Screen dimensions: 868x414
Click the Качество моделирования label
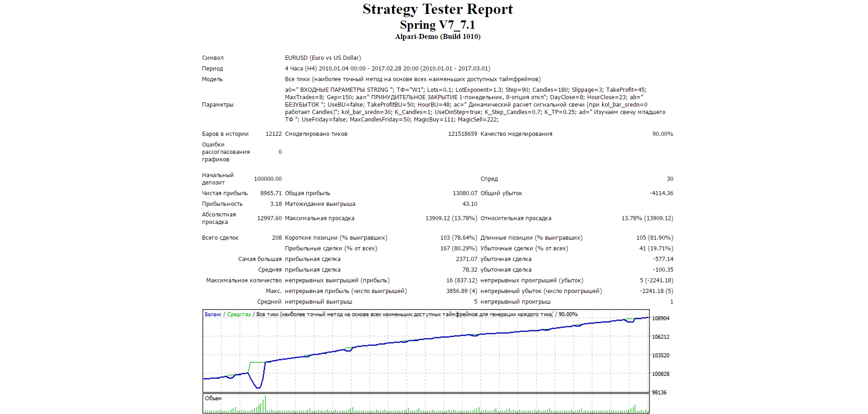(516, 134)
